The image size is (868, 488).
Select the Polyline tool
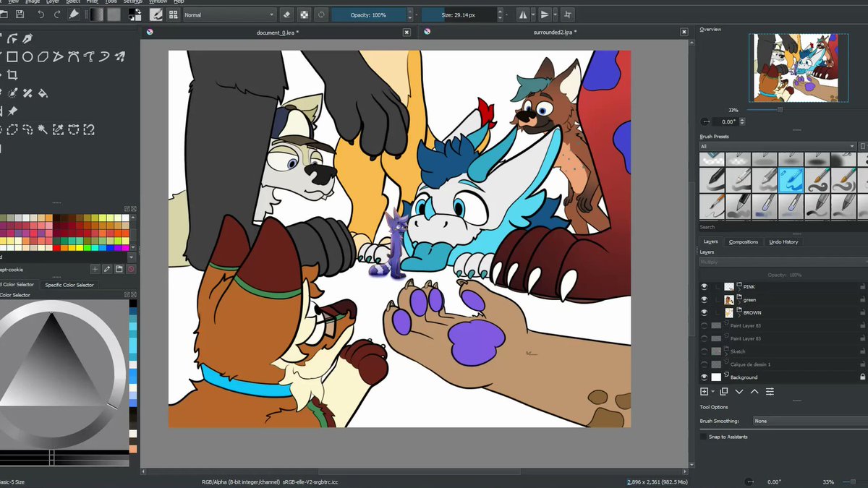coord(58,56)
